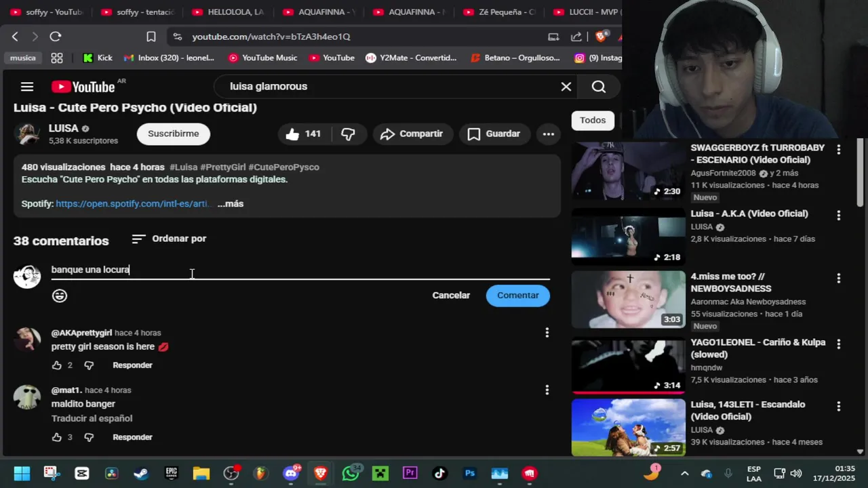The image size is (868, 488).
Task: Open the #PrettyGirl hashtag
Action: (x=222, y=167)
